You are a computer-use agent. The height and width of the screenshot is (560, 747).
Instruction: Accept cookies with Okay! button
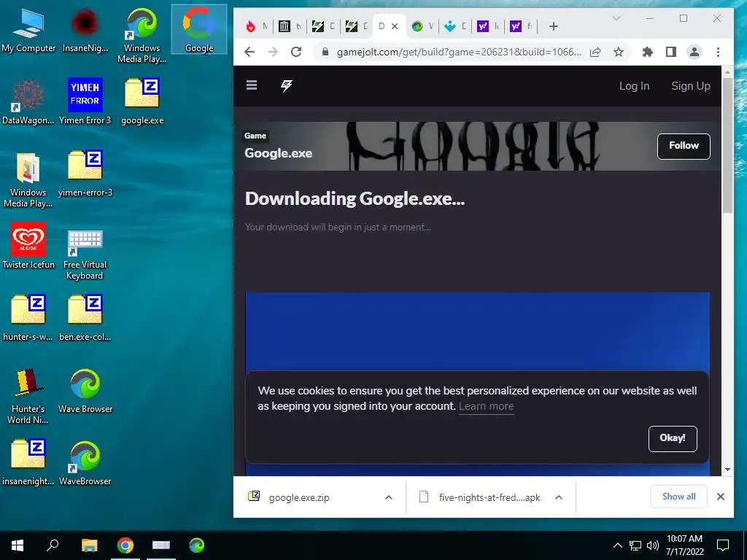point(672,438)
